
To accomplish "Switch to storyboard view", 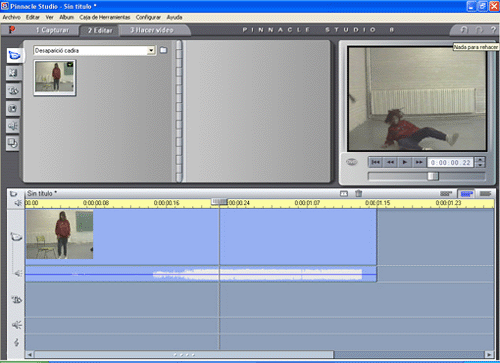I will tap(446, 193).
